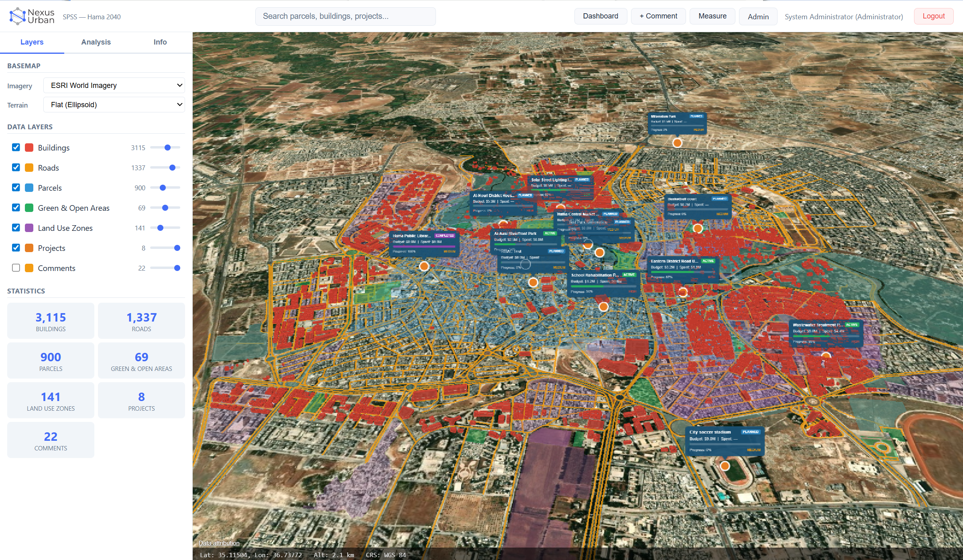Open the City soccer stadium project card
This screenshot has width=963, height=560.
(x=725, y=441)
